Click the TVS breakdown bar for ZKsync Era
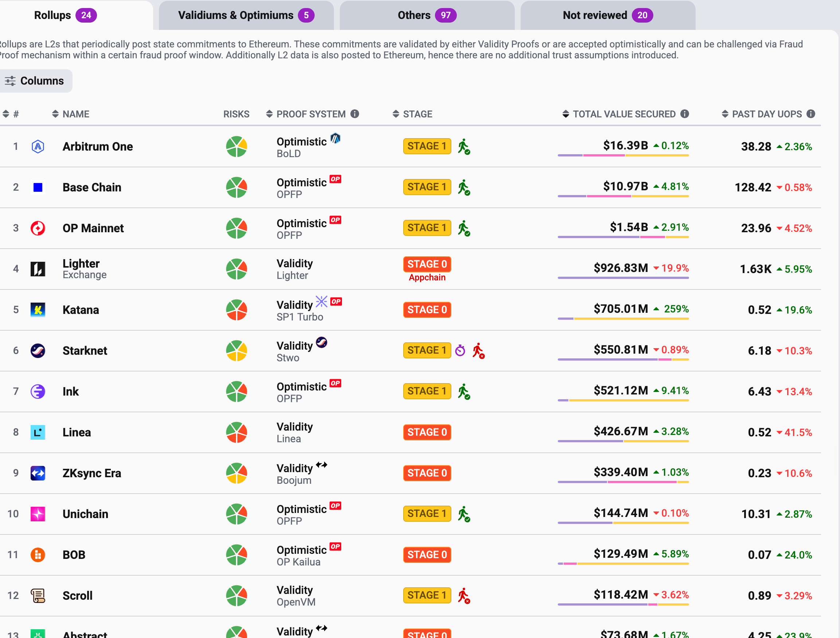This screenshot has height=638, width=840. 623,482
